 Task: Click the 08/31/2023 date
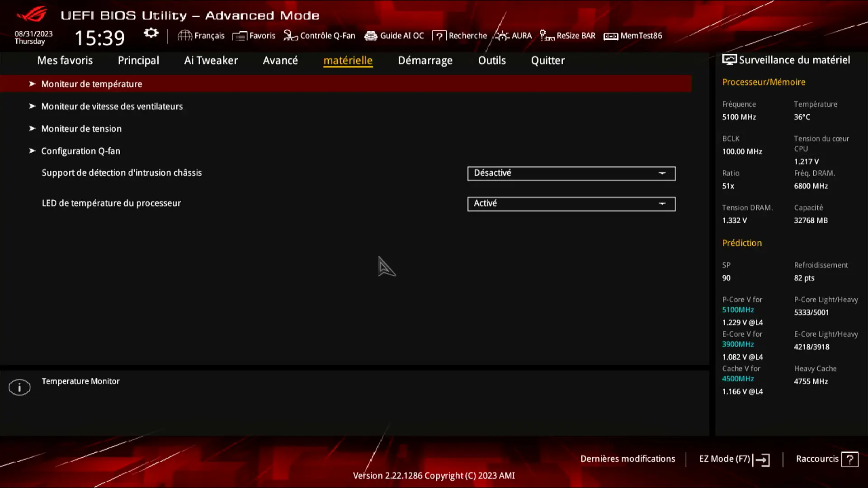pyautogui.click(x=33, y=34)
